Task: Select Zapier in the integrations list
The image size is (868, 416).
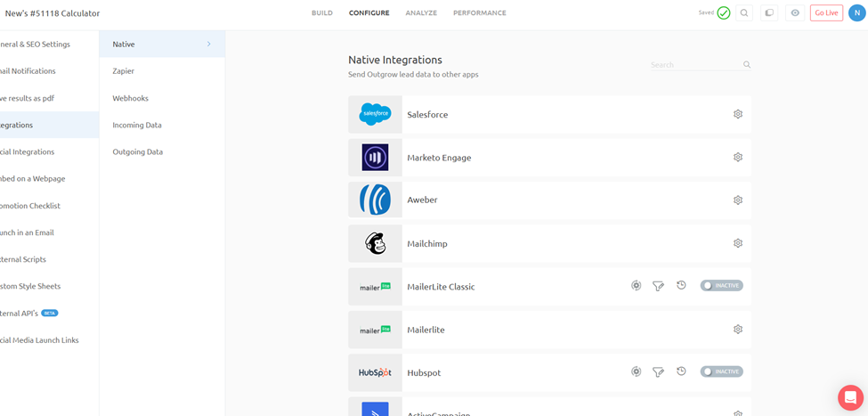Action: tap(124, 70)
